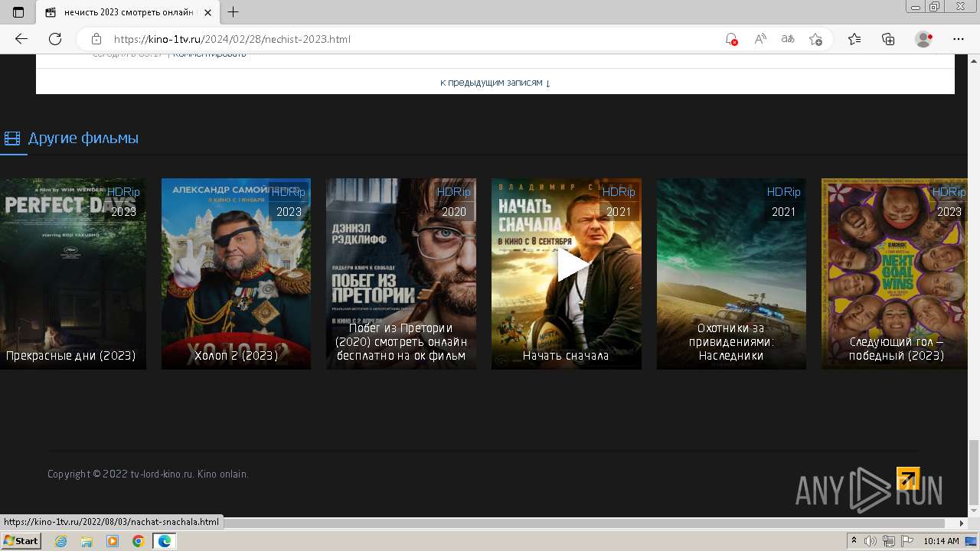
Task: Click the copyright tv-lord-kino.ru text
Action: (x=148, y=474)
